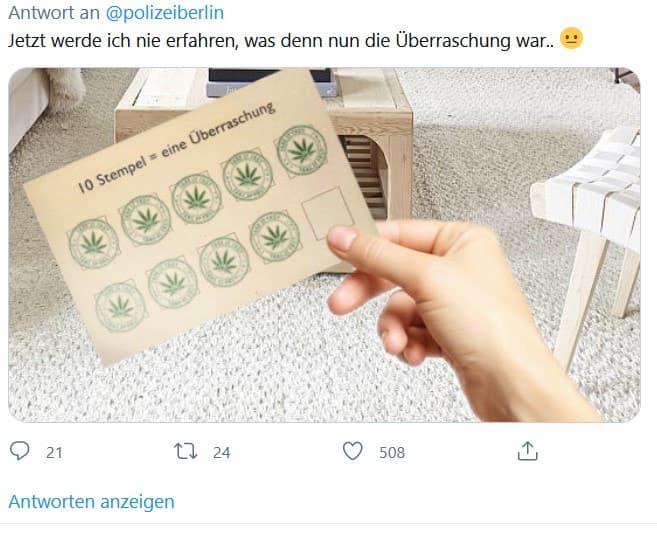Open the @polizeiberlin mention link
This screenshot has width=657, height=533.
coord(165,13)
